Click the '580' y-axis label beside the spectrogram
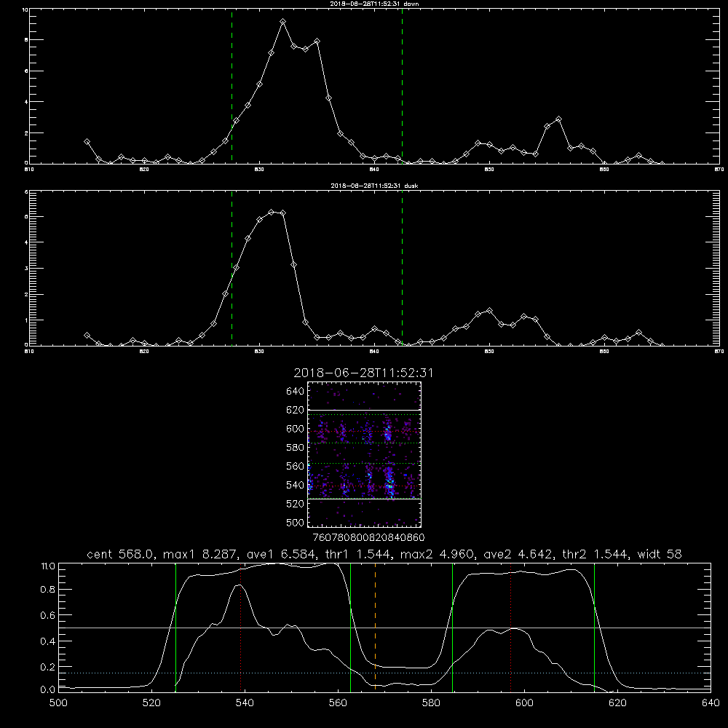 (x=296, y=448)
